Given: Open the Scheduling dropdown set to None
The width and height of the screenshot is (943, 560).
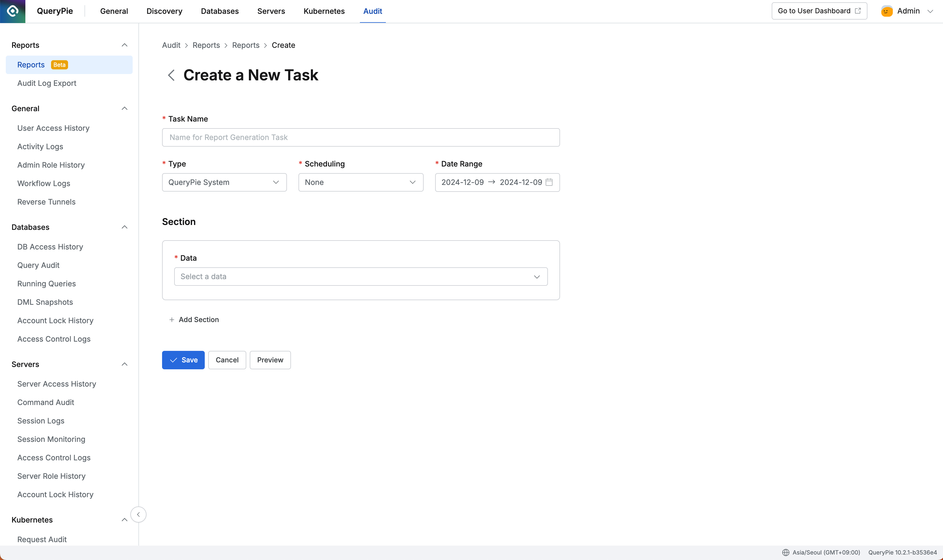Looking at the screenshot, I should pos(360,182).
